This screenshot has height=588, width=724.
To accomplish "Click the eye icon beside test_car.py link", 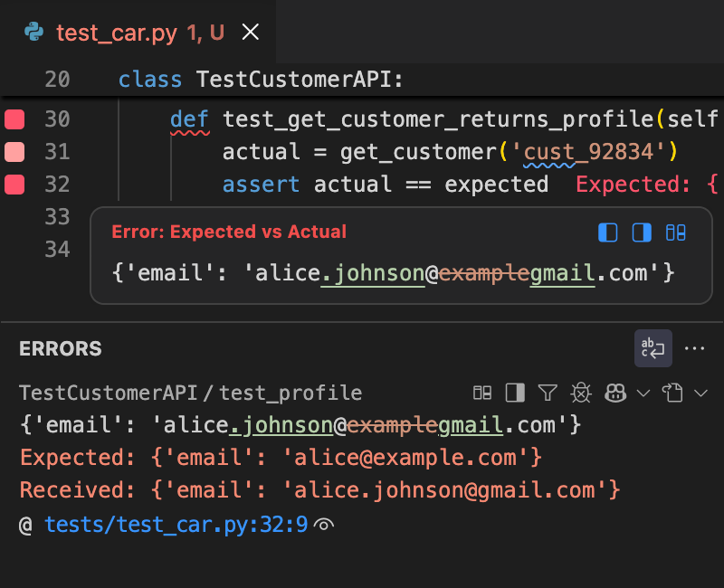I will (324, 525).
